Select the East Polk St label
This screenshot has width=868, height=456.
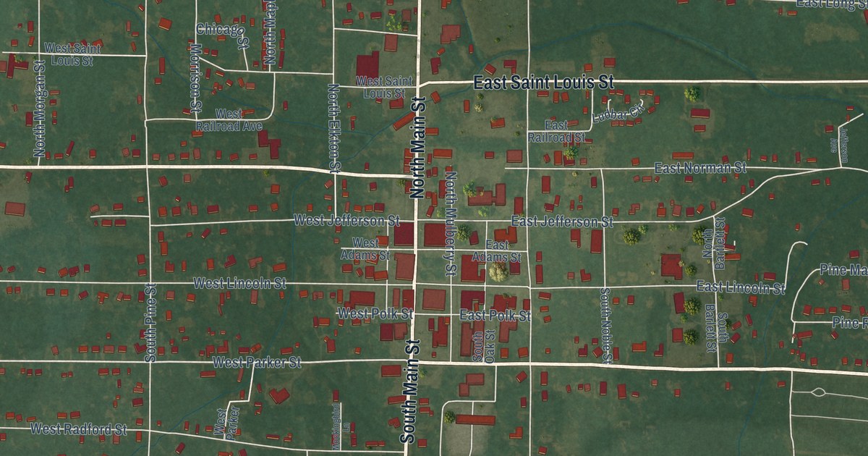click(x=495, y=316)
